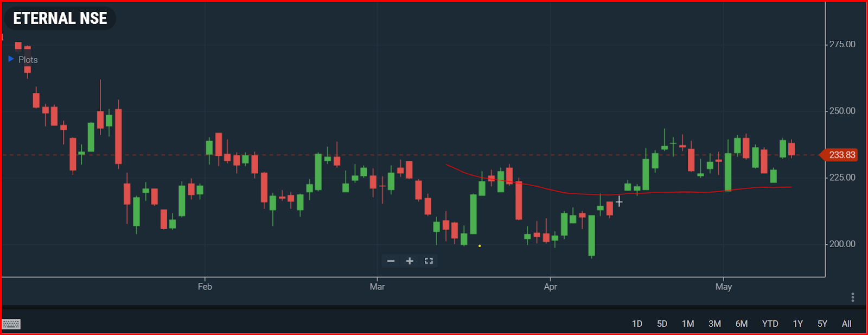Select the 1D time range
This screenshot has height=335, width=868.
(x=637, y=324)
